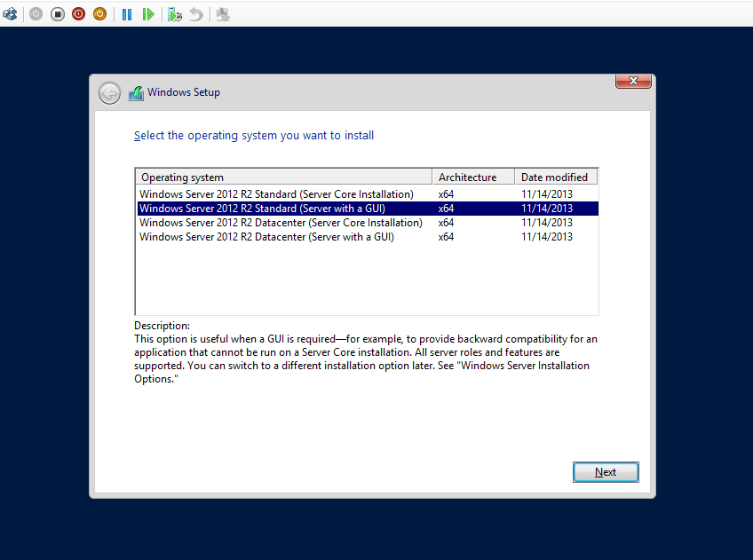Select Datacenter (Server Core Installation) row
This screenshot has height=560, width=753.
(368, 223)
